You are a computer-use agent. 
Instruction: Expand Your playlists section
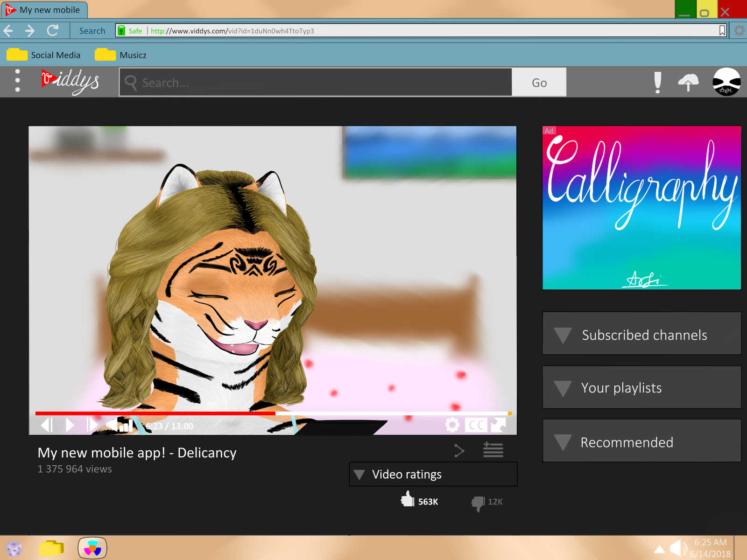click(642, 387)
